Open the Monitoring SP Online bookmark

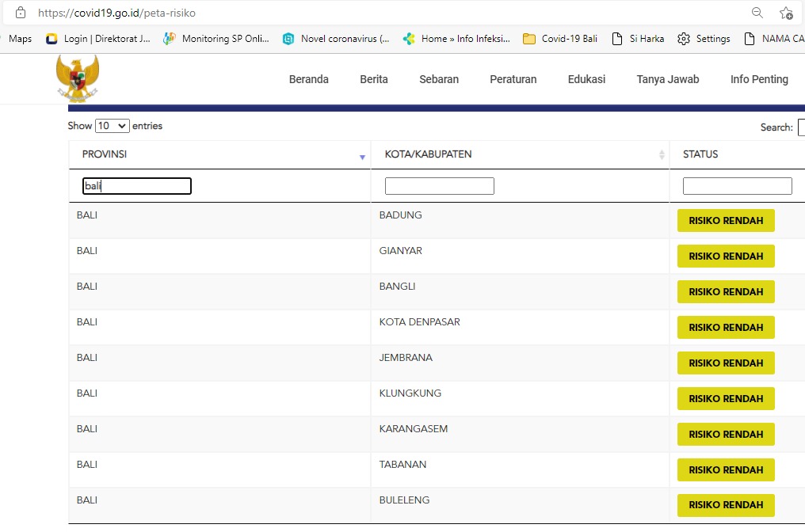(216, 38)
